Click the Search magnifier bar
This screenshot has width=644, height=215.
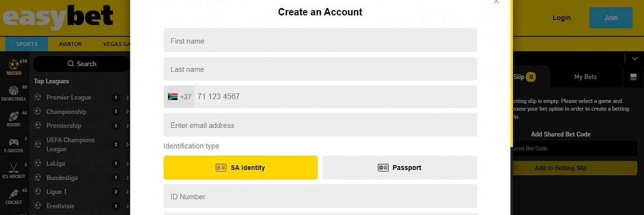82,64
